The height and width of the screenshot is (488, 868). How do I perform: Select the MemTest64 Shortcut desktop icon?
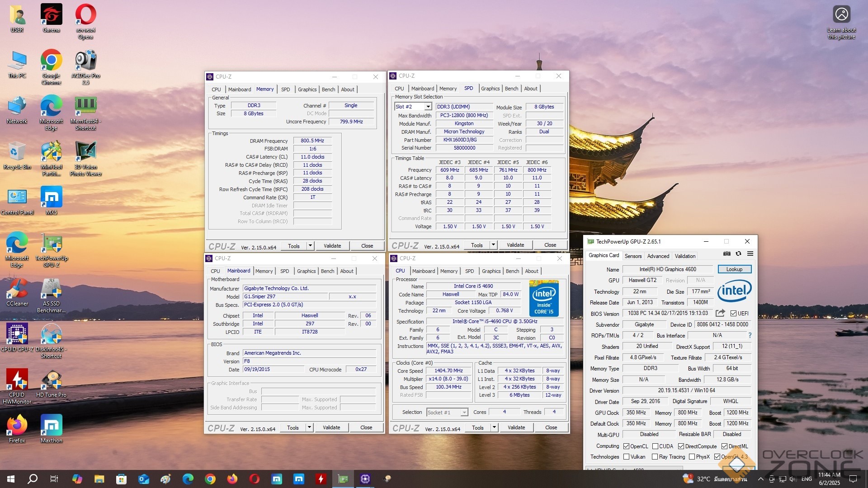click(85, 113)
